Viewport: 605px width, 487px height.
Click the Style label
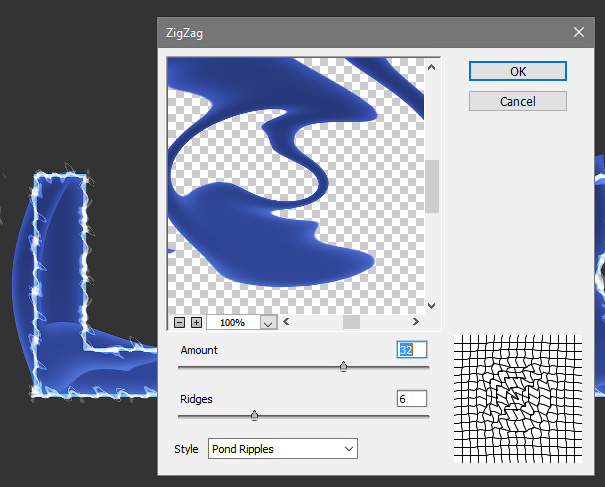[x=186, y=449]
